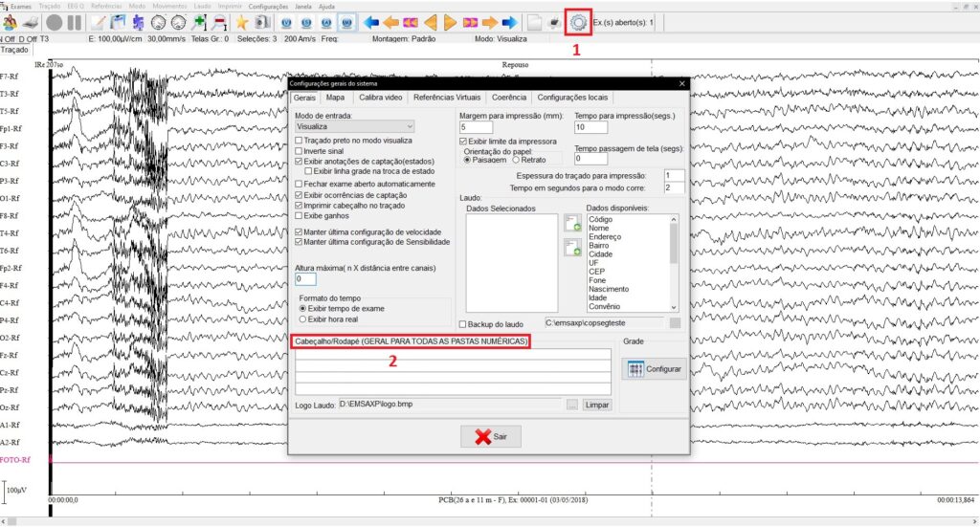
Task: Click the gray record circle icon
Action: (55, 21)
